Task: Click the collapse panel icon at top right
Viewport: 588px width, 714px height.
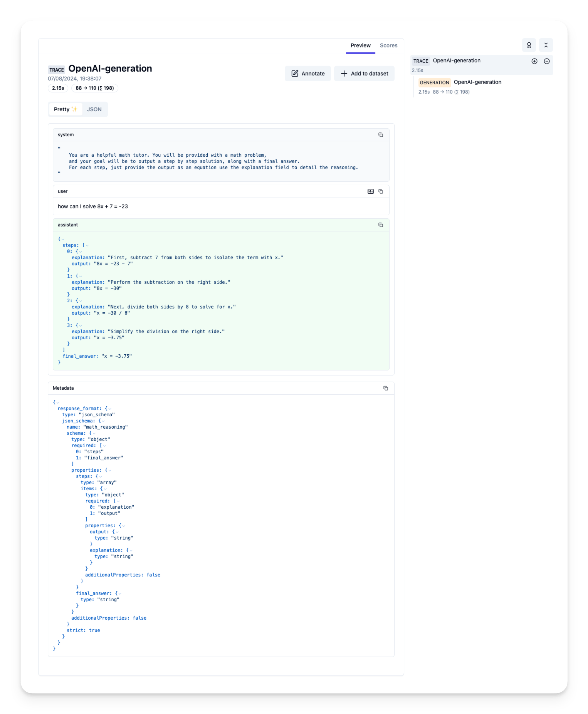Action: click(x=546, y=45)
